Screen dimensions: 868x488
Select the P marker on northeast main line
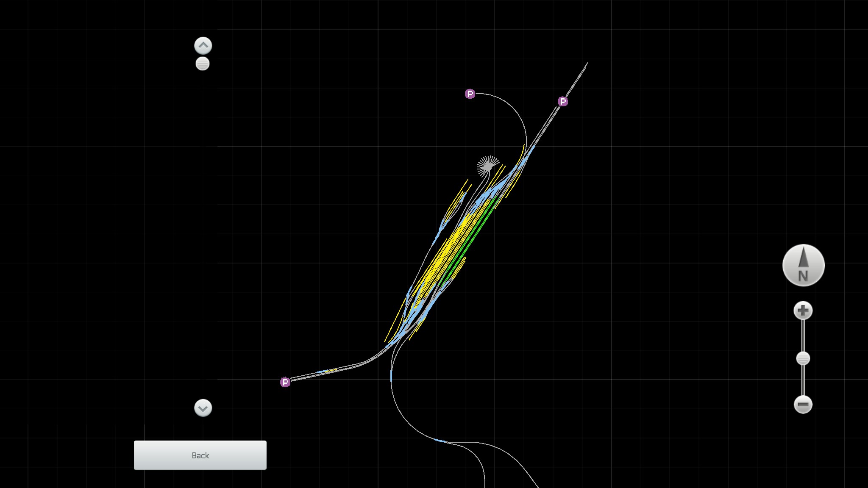click(562, 101)
